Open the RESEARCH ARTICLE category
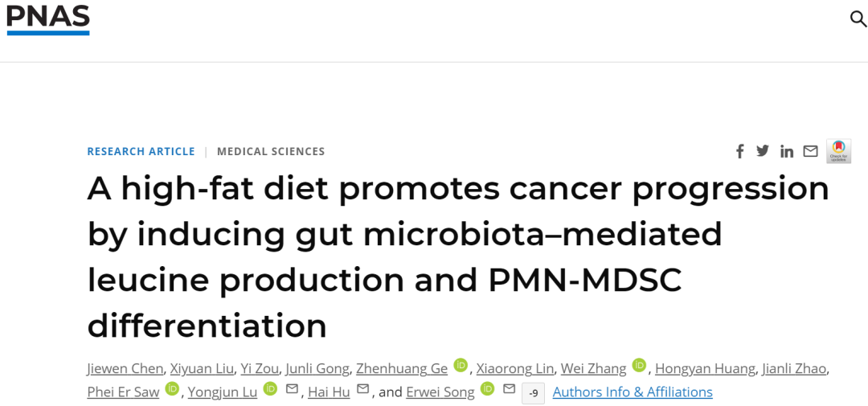 click(x=141, y=151)
